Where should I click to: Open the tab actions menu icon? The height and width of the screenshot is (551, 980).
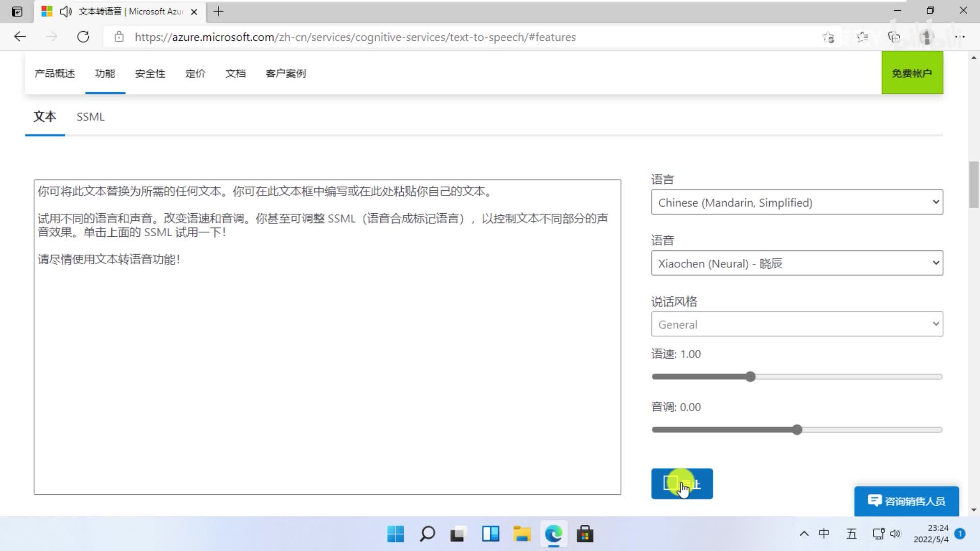17,11
